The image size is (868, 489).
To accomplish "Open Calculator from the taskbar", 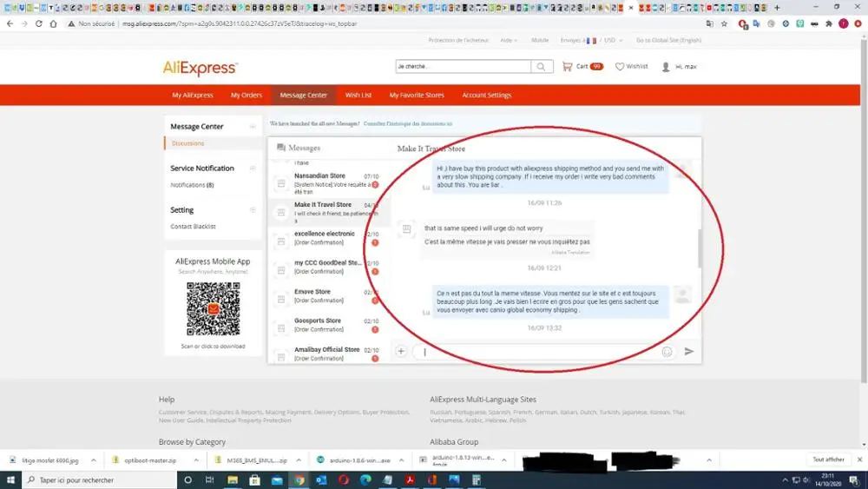I will pyautogui.click(x=476, y=479).
